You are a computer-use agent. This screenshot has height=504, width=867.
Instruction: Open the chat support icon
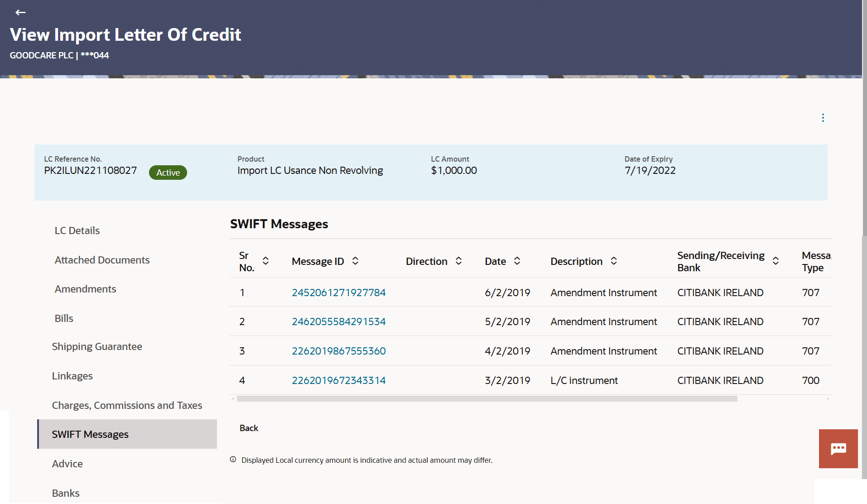click(x=838, y=448)
